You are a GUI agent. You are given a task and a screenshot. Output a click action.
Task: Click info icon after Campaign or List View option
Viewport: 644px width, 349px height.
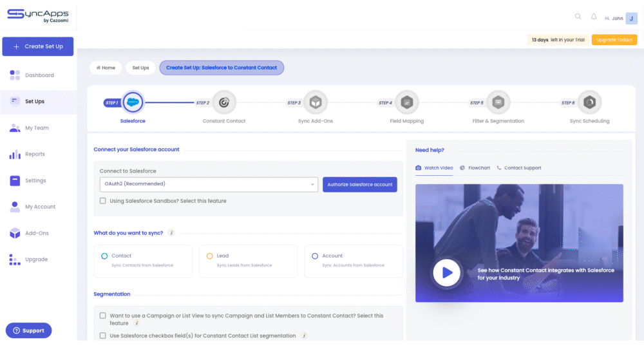pos(137,323)
